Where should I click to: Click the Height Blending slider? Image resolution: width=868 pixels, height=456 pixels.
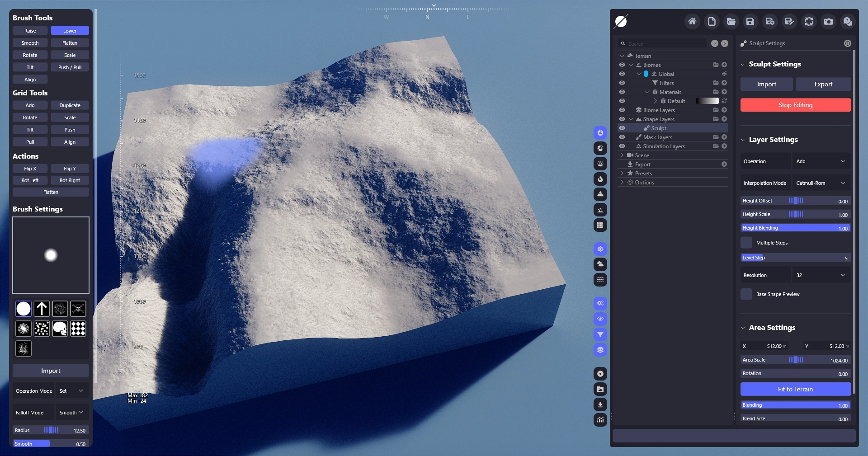tap(795, 228)
